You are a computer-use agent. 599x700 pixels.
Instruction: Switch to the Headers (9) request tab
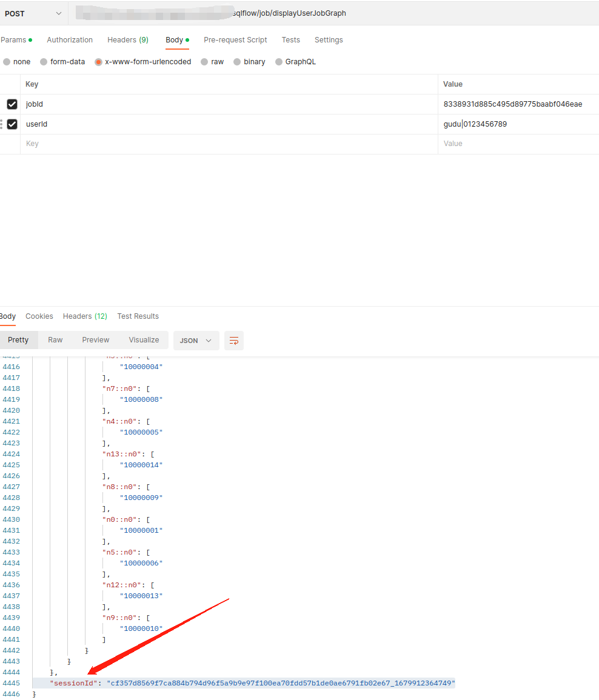point(127,40)
